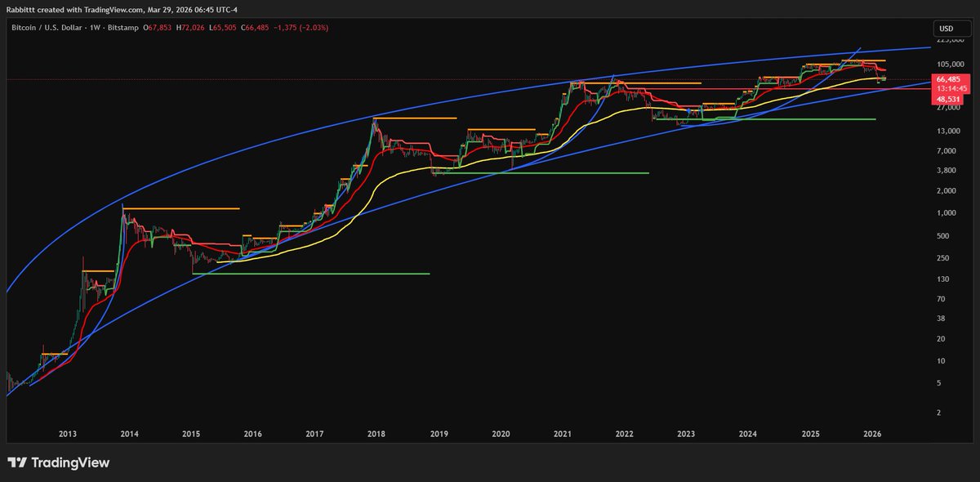Click the 38 price axis label
This screenshot has width=980, height=482.
pos(940,319)
